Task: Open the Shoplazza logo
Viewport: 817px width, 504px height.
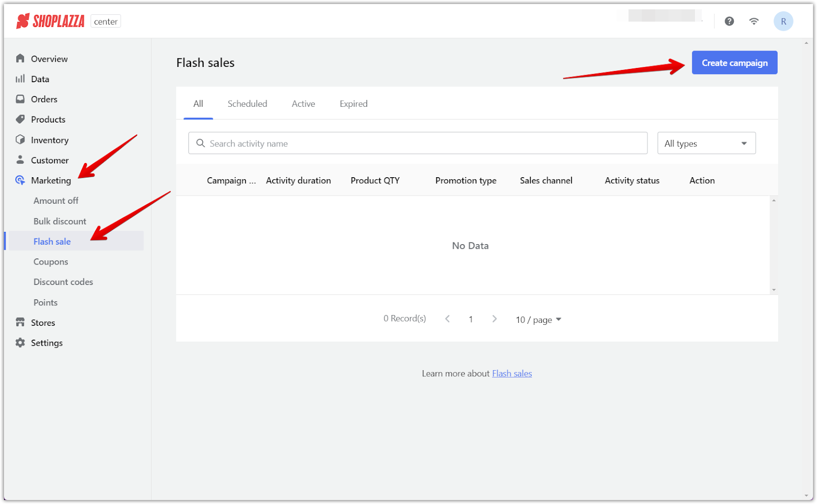Action: [x=50, y=21]
